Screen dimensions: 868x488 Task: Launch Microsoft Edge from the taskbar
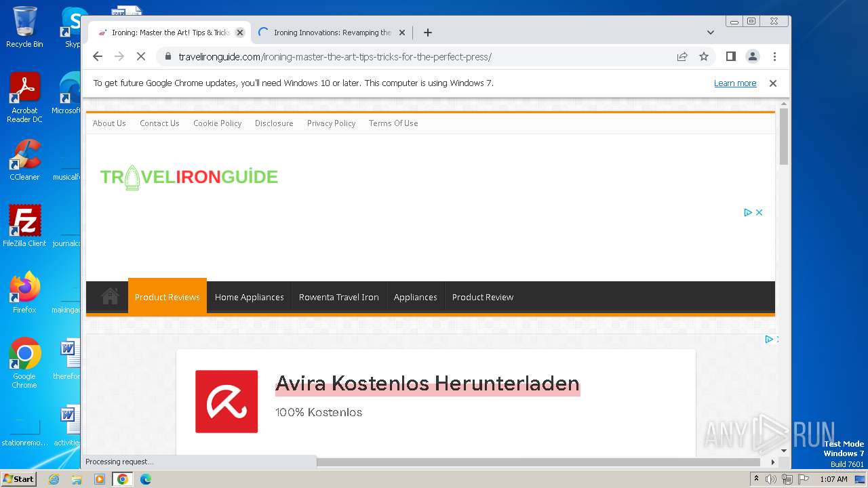pyautogui.click(x=146, y=479)
